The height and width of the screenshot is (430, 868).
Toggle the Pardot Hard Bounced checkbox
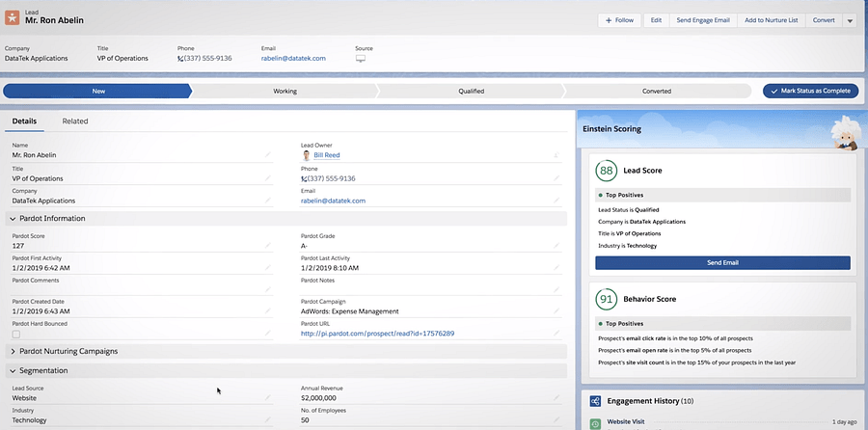point(16,335)
